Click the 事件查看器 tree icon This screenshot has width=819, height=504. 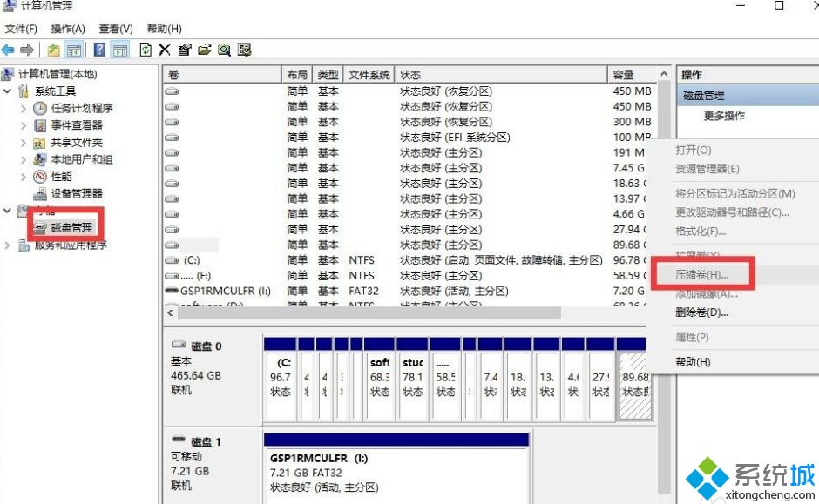[40, 125]
